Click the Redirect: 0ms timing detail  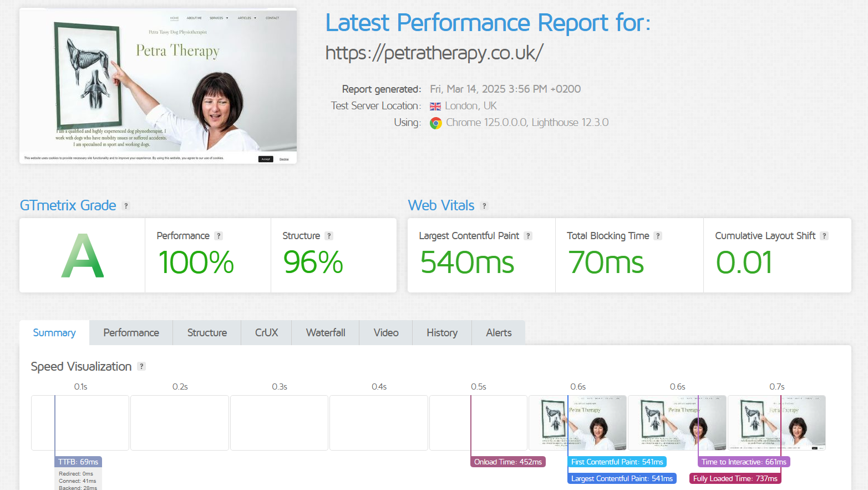point(76,474)
